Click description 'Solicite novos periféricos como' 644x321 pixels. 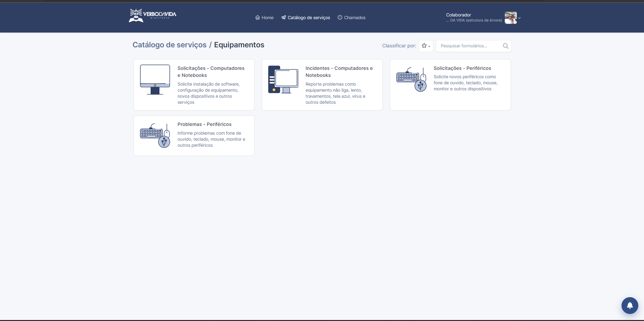point(465,83)
